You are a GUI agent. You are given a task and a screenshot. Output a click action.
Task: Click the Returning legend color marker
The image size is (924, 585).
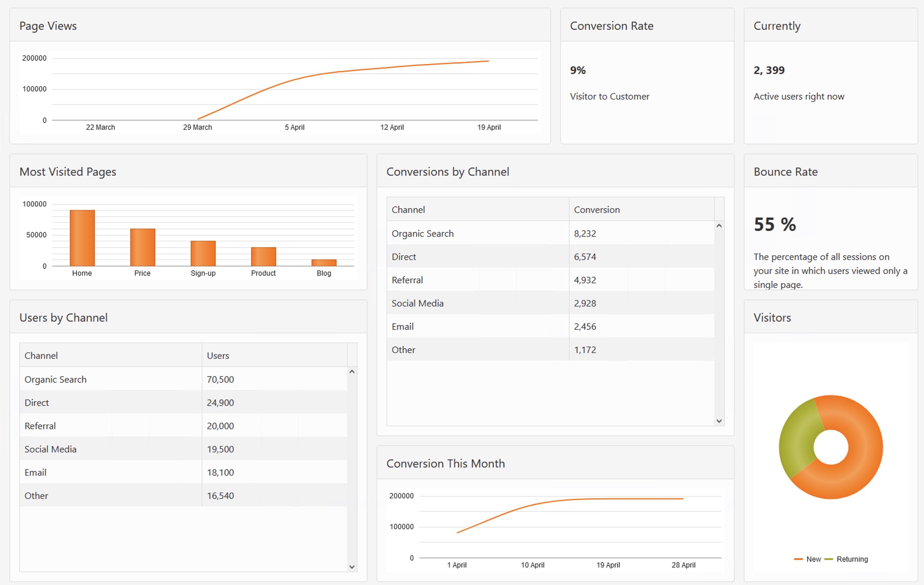click(x=829, y=559)
